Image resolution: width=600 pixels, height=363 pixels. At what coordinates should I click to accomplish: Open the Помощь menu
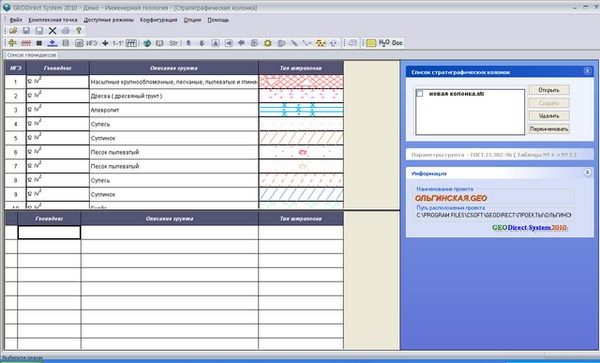point(218,20)
